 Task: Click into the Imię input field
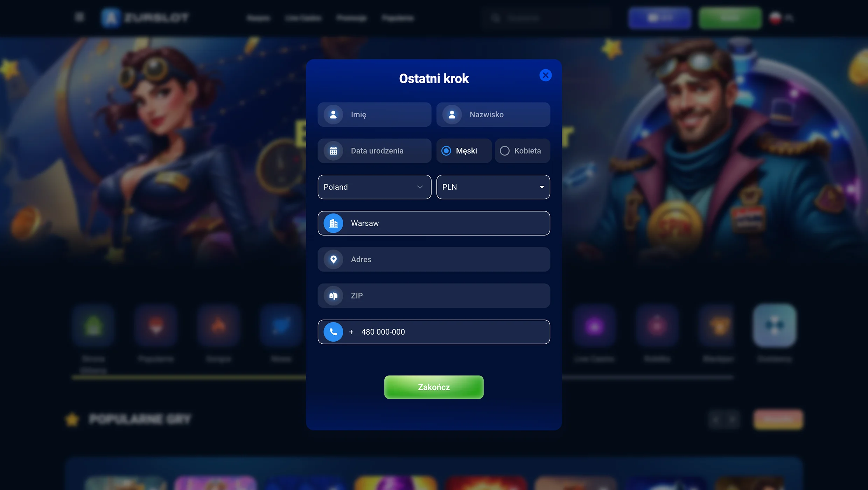(374, 114)
